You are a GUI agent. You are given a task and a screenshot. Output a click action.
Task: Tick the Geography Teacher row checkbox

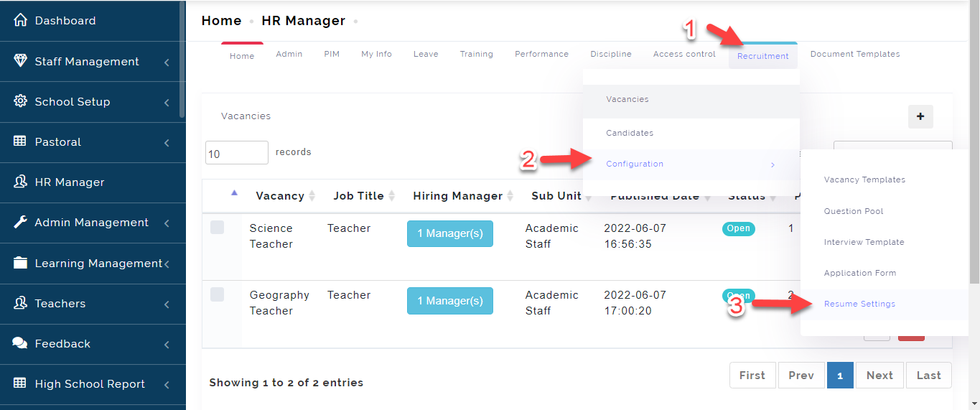click(x=217, y=294)
